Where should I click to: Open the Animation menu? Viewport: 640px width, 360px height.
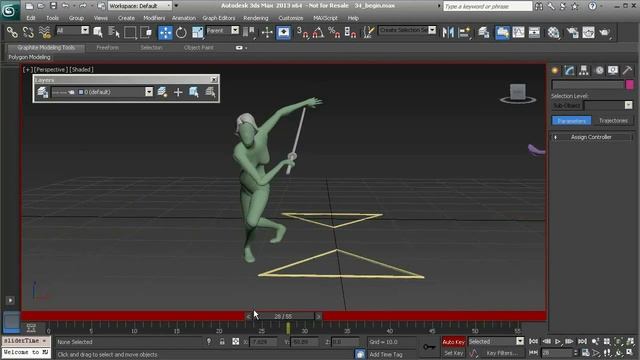click(x=184, y=18)
